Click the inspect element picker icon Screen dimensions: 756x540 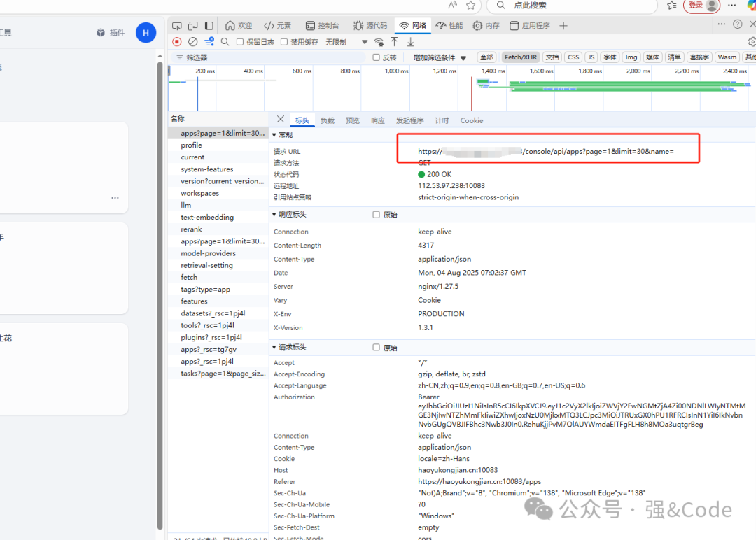tap(177, 25)
